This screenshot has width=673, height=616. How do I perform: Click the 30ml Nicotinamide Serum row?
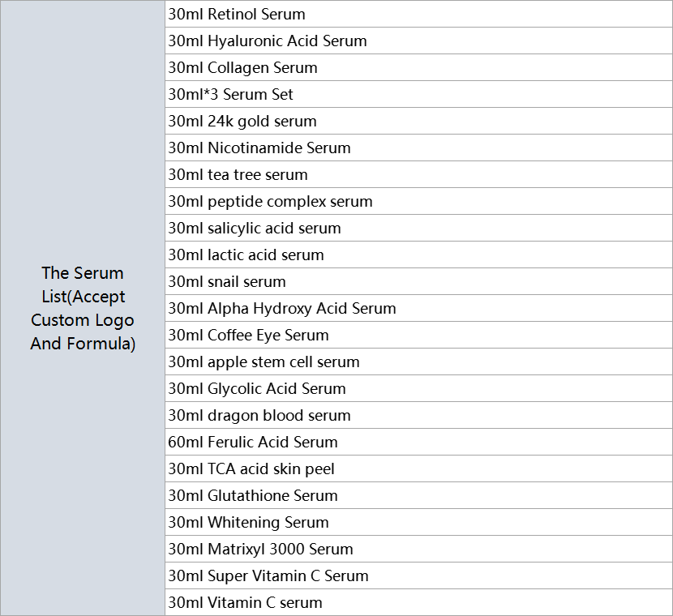[419, 148]
